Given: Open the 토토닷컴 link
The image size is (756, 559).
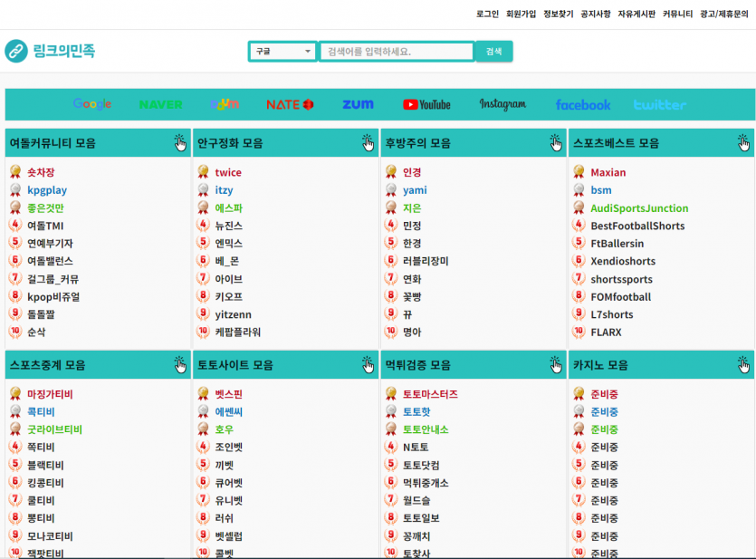Looking at the screenshot, I should (421, 465).
